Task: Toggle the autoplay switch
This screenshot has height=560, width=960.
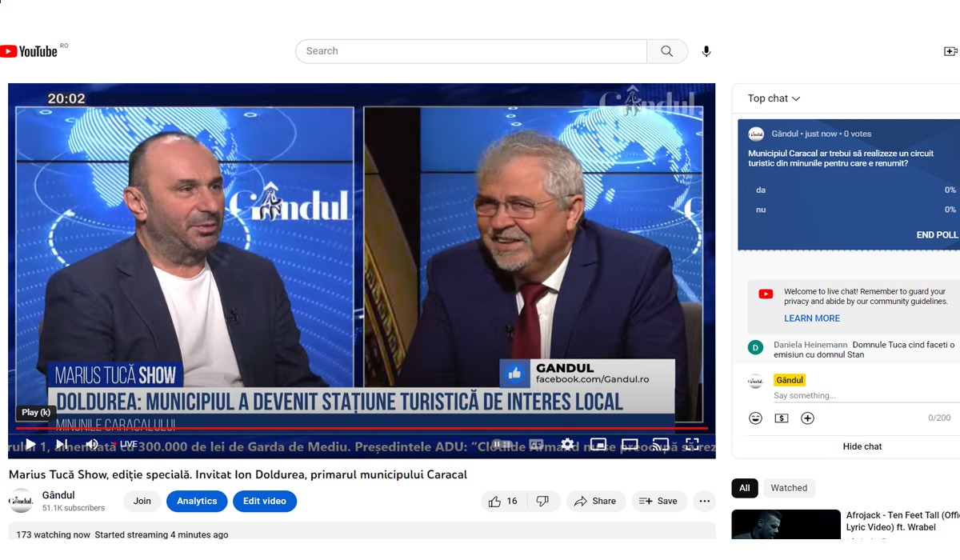Action: [502, 444]
